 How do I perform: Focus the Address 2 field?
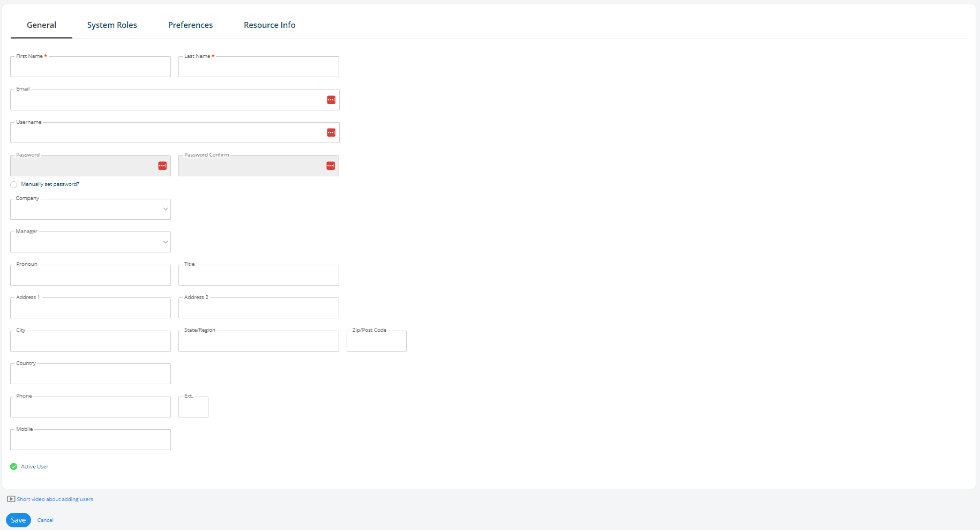259,308
